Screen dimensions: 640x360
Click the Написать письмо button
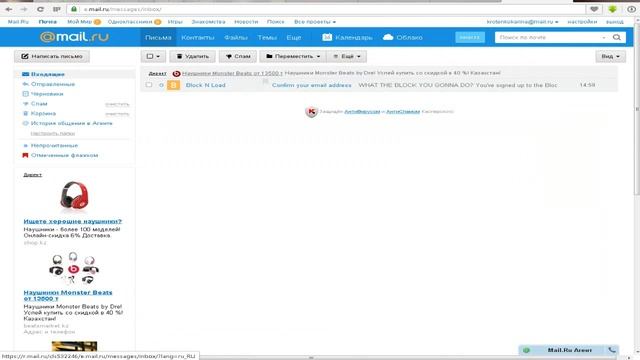[52, 56]
